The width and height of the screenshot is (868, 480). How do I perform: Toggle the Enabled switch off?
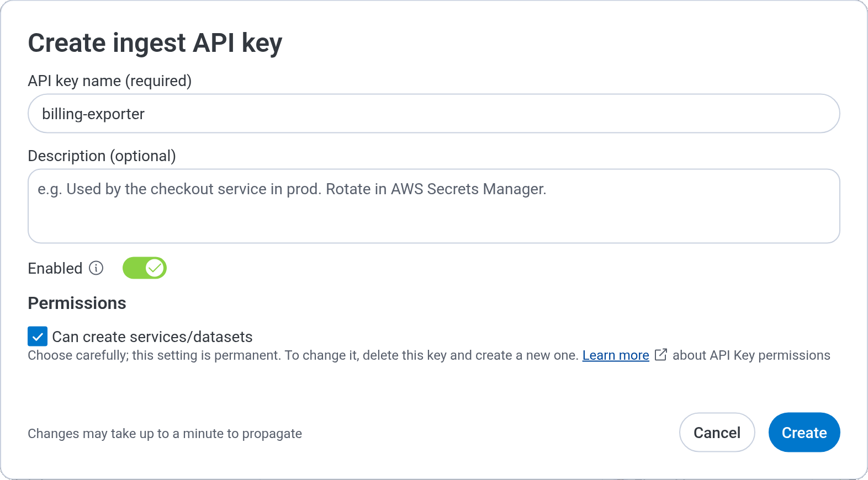[145, 268]
